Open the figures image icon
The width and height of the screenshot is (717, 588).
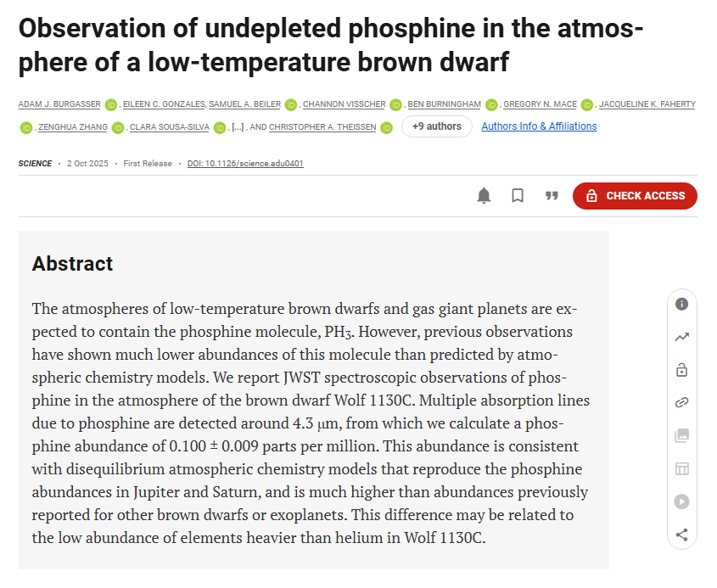pos(681,435)
